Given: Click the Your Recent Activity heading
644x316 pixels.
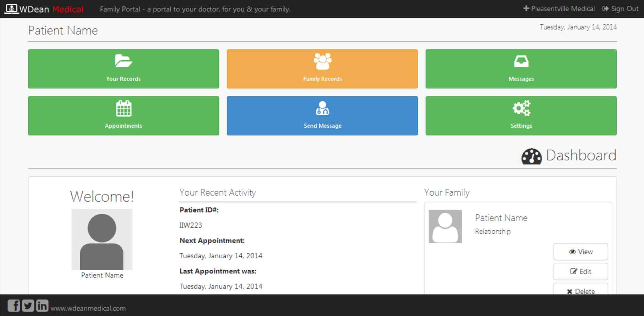Looking at the screenshot, I should pos(217,193).
